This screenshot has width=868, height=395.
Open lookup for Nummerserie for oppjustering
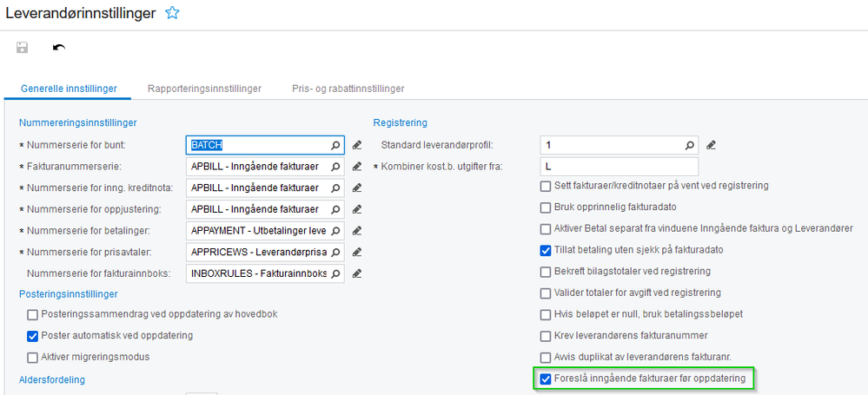pyautogui.click(x=335, y=209)
